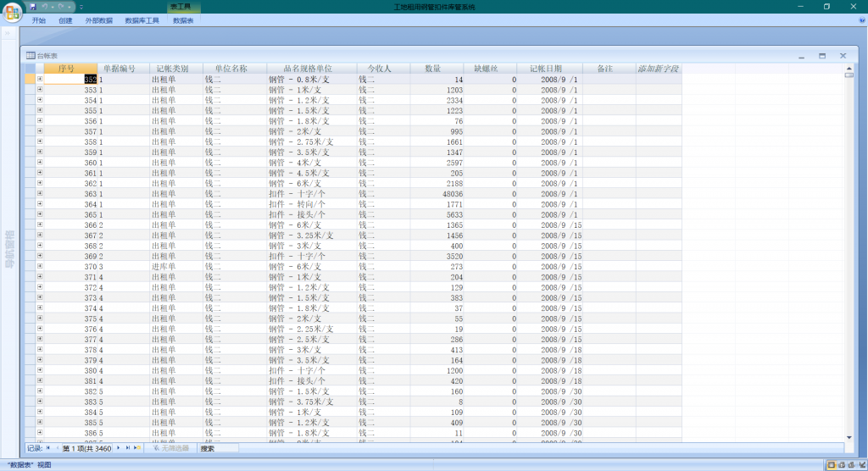Click the Undo icon in quick access toolbar
Viewport: 868px width, 471px height.
pyautogui.click(x=44, y=6)
